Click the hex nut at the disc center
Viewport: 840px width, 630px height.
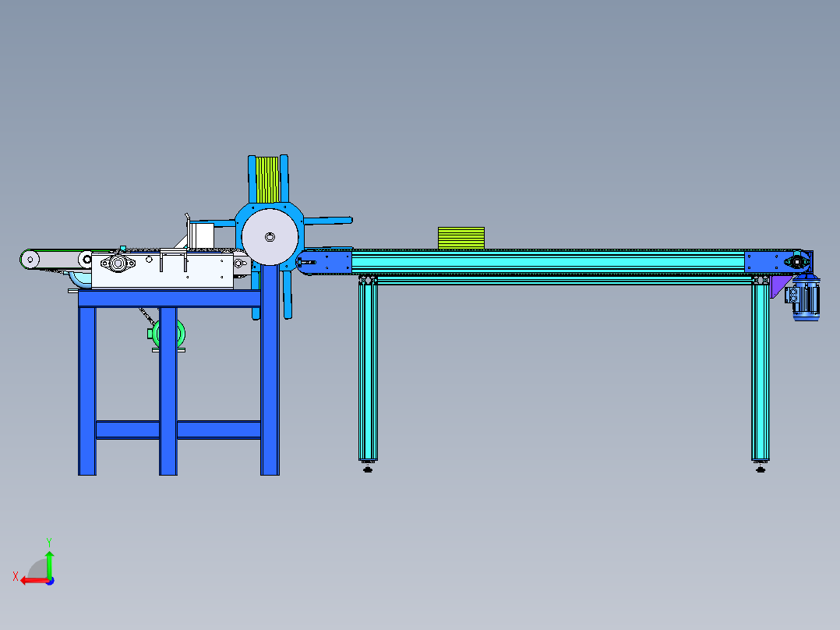(270, 237)
